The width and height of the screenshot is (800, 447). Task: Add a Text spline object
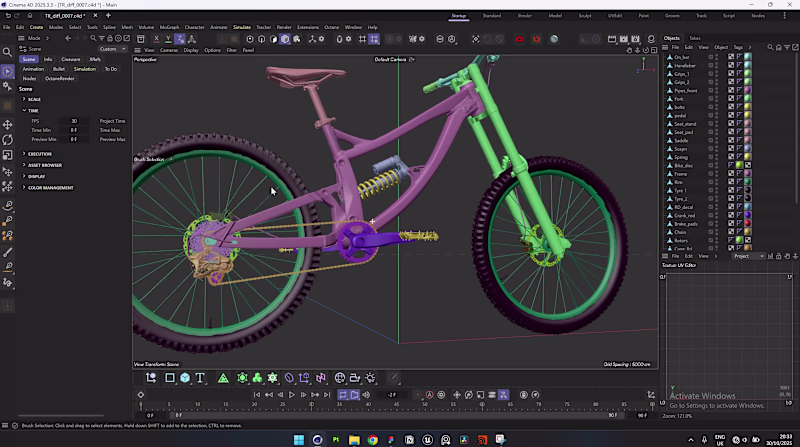[x=200, y=378]
